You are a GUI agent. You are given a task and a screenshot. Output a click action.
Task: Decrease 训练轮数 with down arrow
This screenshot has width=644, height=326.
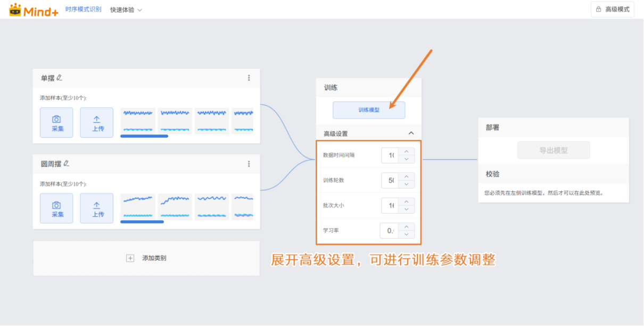[407, 184]
